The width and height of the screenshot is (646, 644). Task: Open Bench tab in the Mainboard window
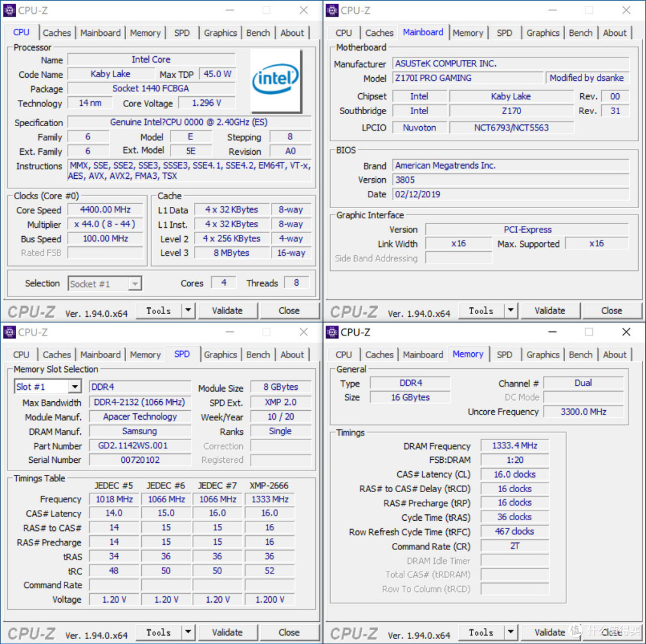581,33
